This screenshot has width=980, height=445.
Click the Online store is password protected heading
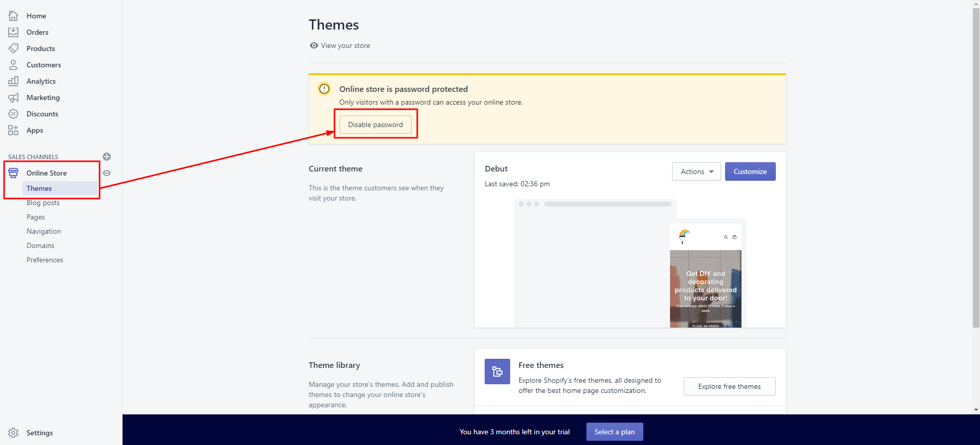pos(403,89)
